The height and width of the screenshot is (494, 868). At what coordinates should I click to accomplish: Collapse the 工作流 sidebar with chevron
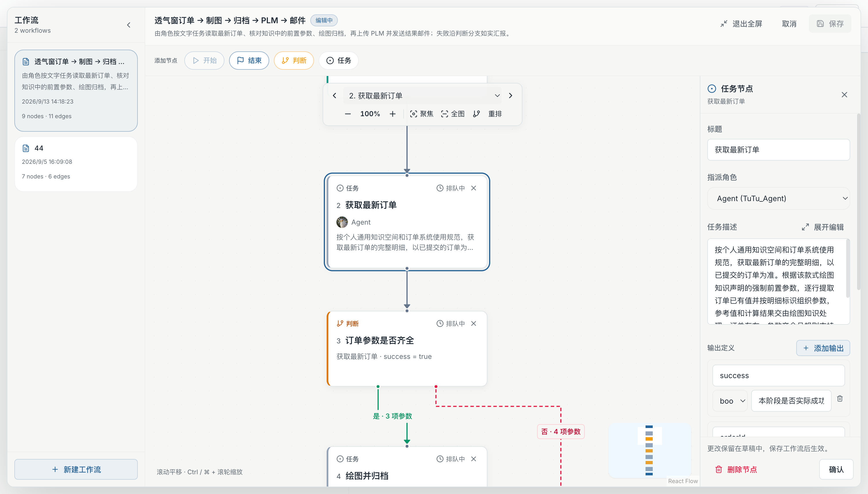(x=129, y=25)
